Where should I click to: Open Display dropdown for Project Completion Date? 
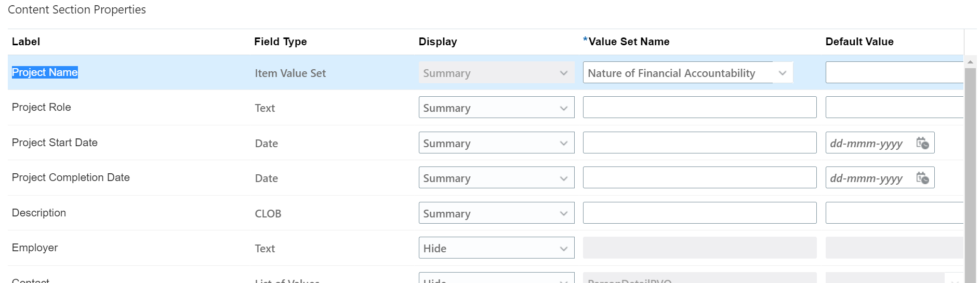[496, 178]
